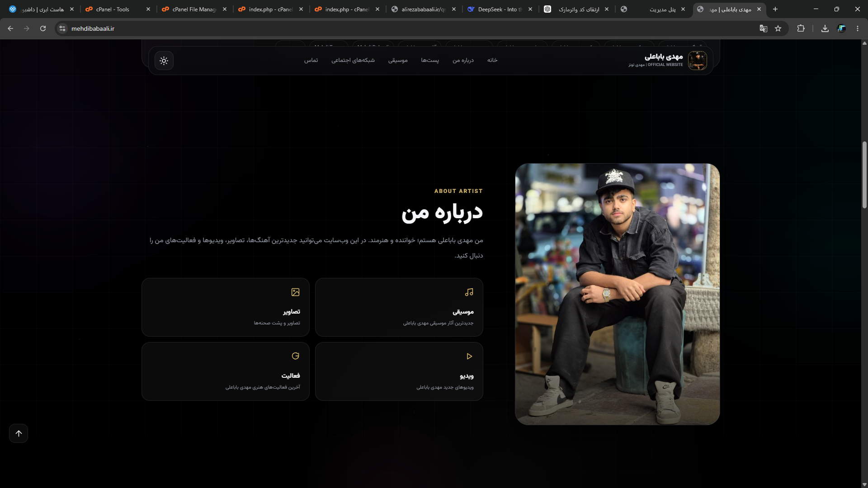Go to خانه in the site navigation

click(x=492, y=60)
